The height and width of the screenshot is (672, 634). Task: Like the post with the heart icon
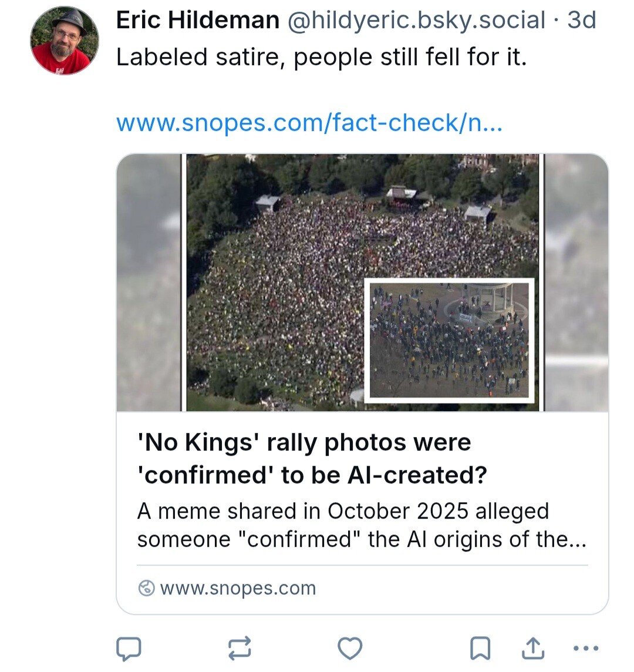[x=350, y=648]
